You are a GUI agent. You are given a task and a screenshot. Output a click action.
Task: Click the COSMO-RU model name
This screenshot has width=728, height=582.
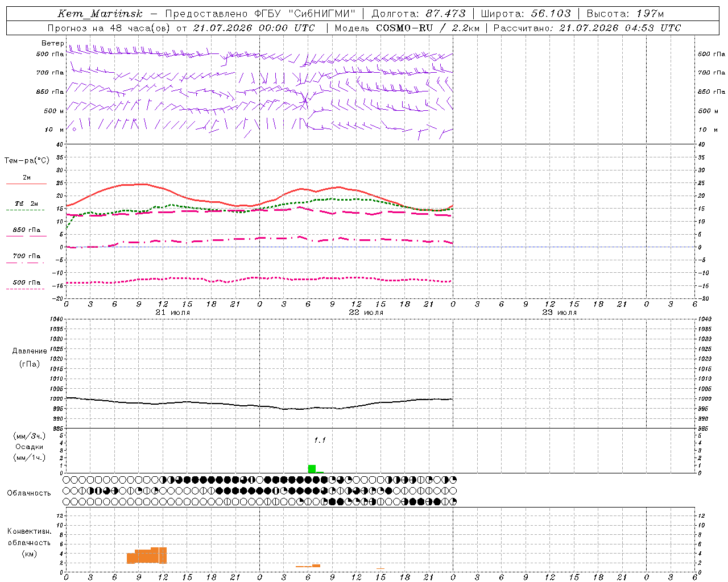tap(405, 28)
